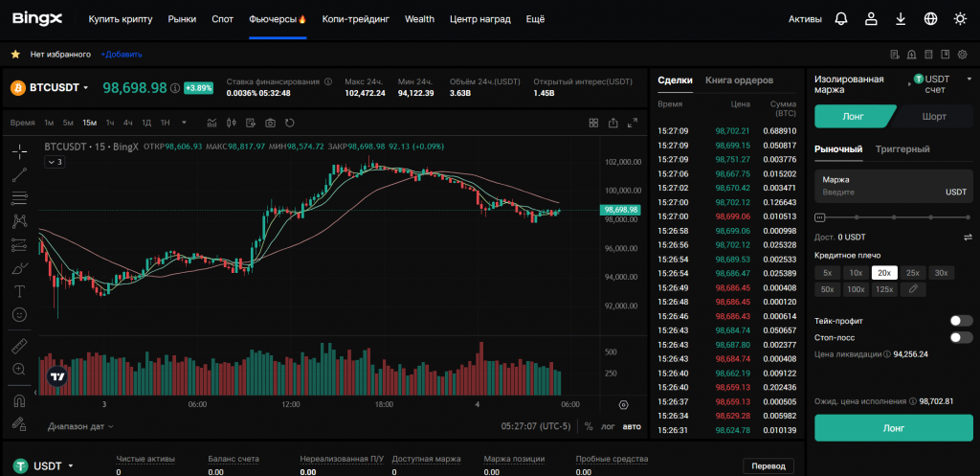
Task: Click the chart template notes icon
Action: pyautogui.click(x=252, y=123)
